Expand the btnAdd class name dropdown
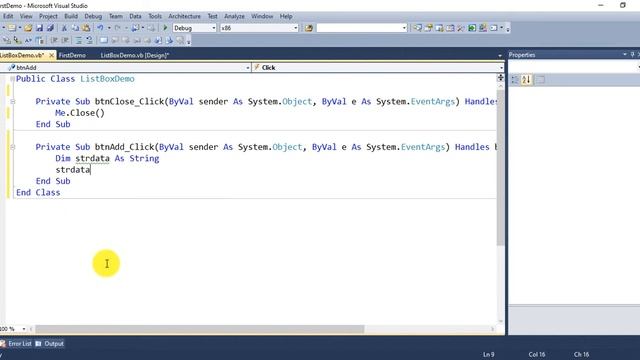Image resolution: width=640 pixels, height=360 pixels. point(248,68)
